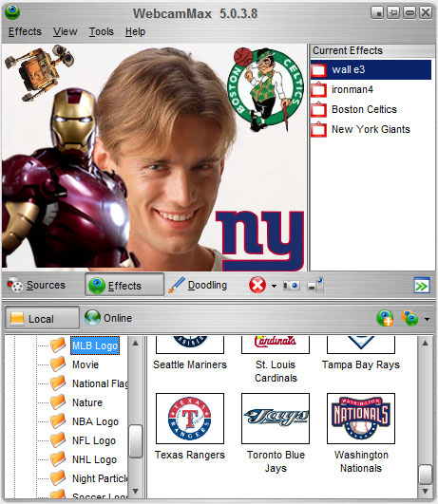
Task: Click folder tree scrollbar up arrow
Action: coord(136,343)
